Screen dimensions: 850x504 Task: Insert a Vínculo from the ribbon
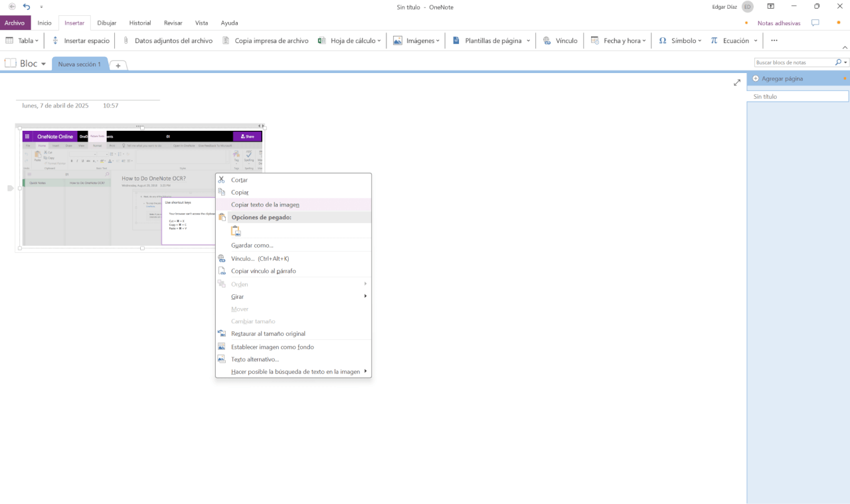[x=560, y=41]
